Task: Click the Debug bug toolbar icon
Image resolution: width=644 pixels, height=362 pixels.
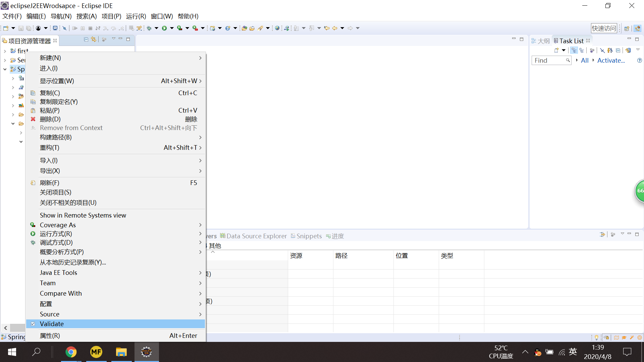Action: (x=149, y=28)
